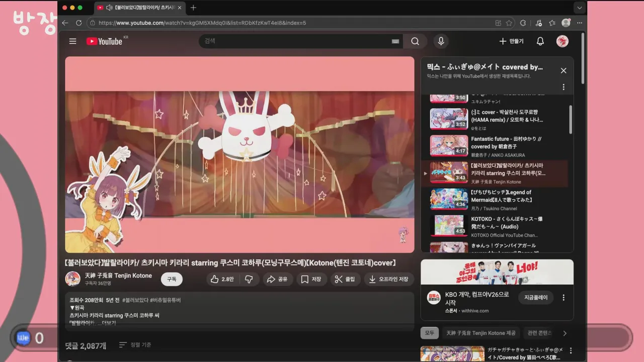Click the 만들기 create button
The image size is (644, 362).
click(511, 41)
